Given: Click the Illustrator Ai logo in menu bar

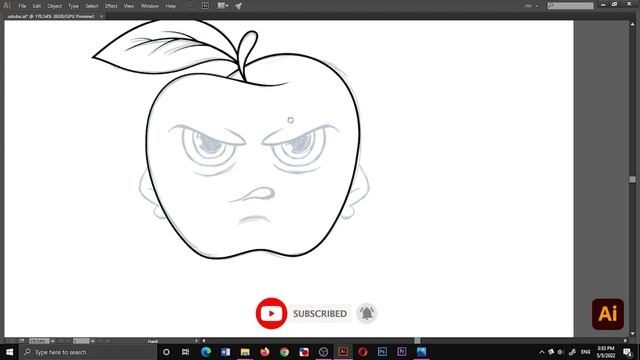Looking at the screenshot, I should 7,5.
